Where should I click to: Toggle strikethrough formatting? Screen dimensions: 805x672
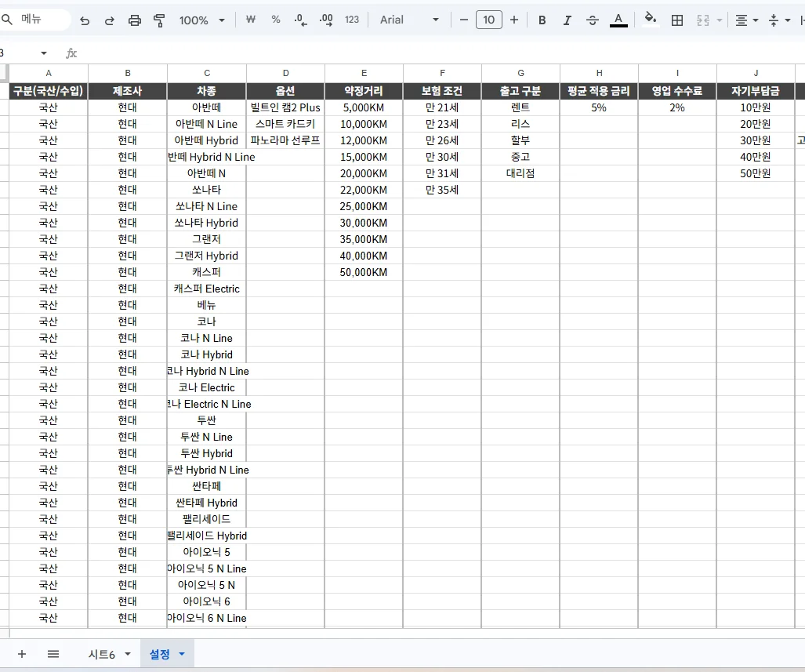click(x=592, y=20)
